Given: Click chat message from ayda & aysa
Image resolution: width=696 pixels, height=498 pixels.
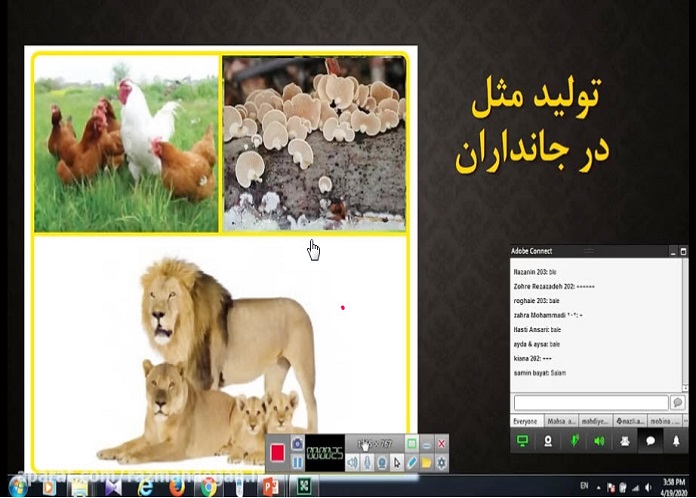Looking at the screenshot, I should (537, 344).
